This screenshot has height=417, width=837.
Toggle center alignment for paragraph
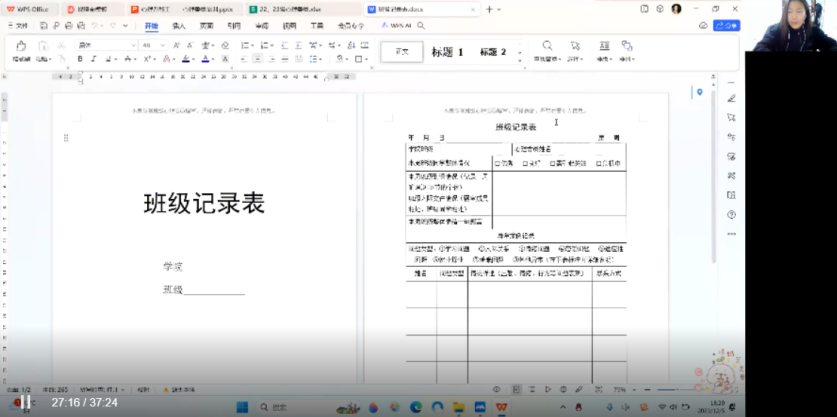coord(255,59)
